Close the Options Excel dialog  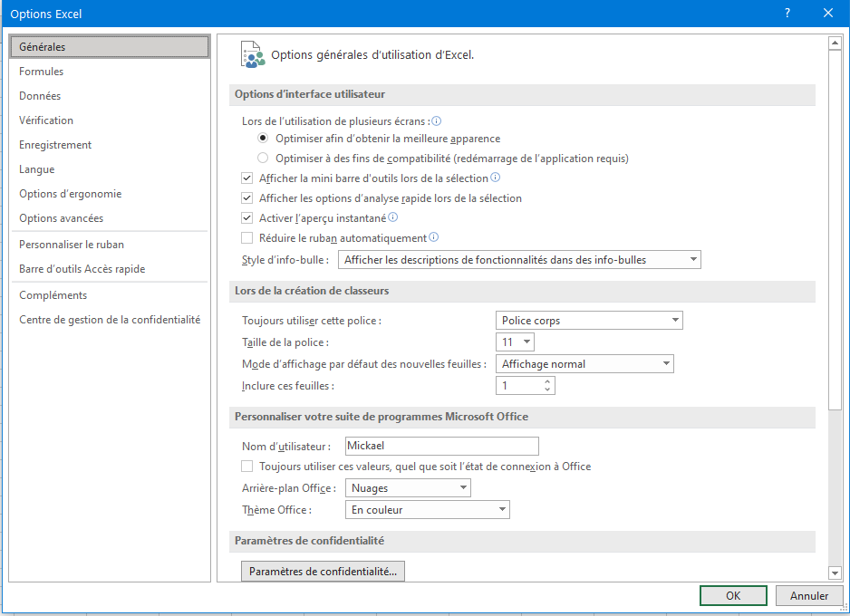(x=827, y=13)
